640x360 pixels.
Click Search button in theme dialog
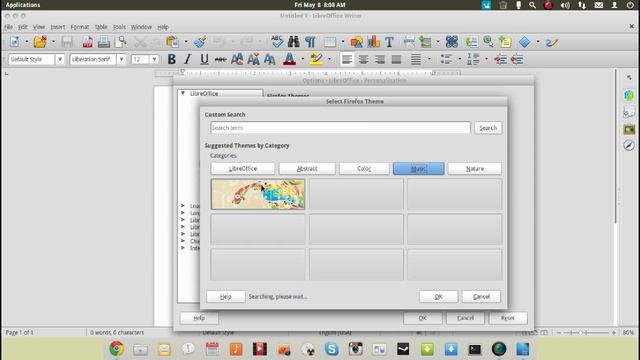tap(488, 128)
